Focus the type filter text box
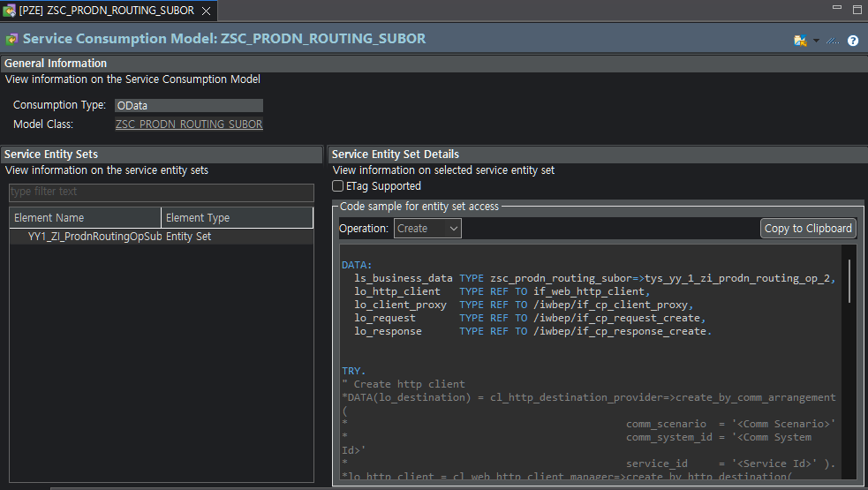Image resolution: width=868 pixels, height=490 pixels. pyautogui.click(x=161, y=192)
